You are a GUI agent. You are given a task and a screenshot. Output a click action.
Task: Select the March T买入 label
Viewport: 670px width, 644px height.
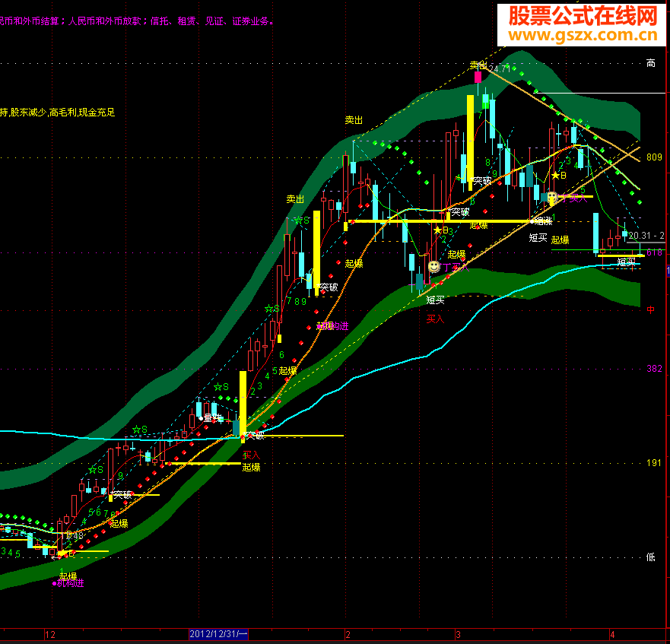(x=573, y=198)
